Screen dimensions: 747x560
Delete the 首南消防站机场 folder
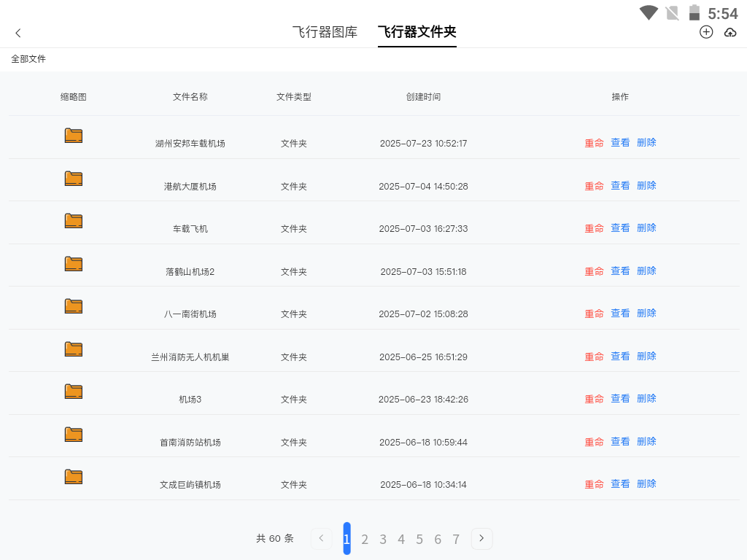pyautogui.click(x=646, y=441)
